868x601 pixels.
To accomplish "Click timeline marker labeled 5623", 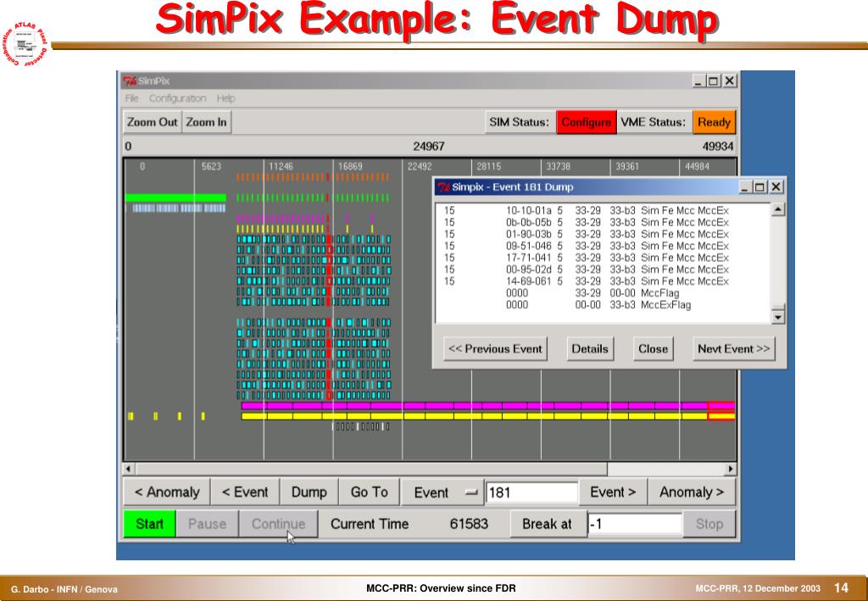I will point(211,166).
